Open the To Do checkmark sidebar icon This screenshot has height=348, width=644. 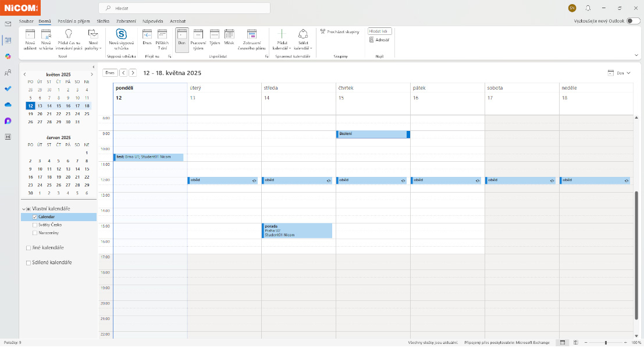pos(8,88)
